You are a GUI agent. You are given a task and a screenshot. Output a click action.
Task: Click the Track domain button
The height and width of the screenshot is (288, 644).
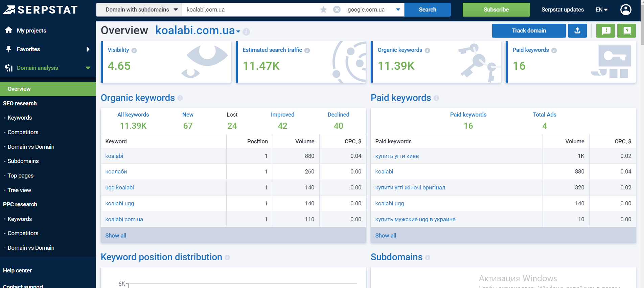529,30
